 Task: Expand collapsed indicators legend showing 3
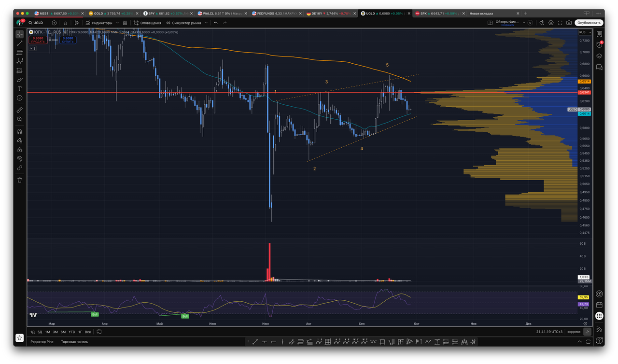(x=33, y=48)
